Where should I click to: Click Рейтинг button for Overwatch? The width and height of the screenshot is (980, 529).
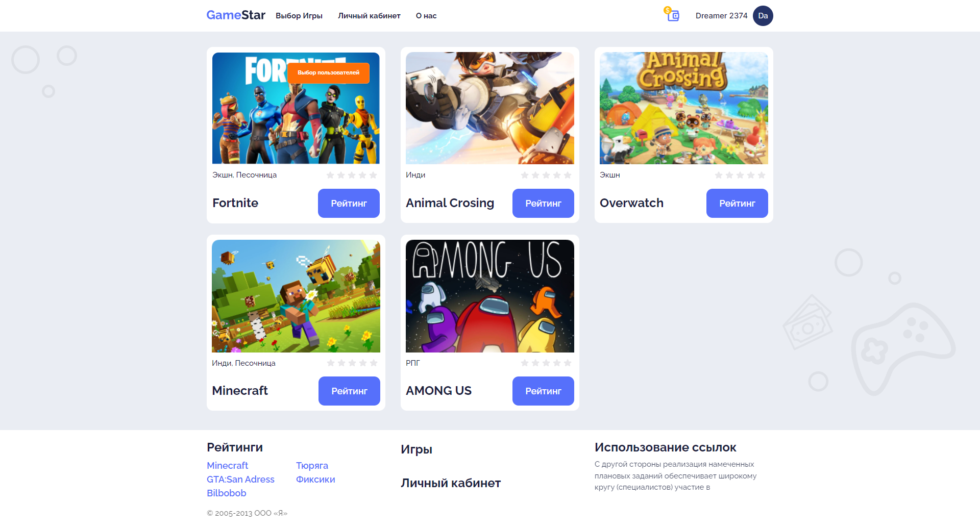click(x=737, y=203)
